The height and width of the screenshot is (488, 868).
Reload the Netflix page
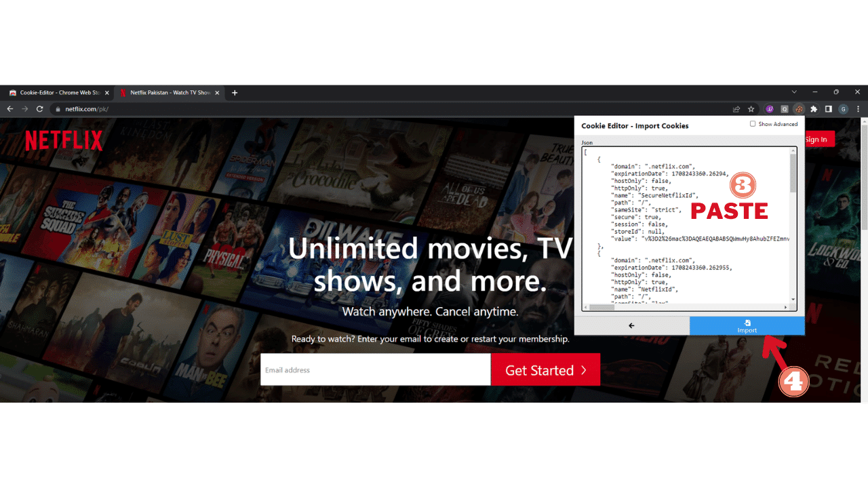tap(40, 109)
